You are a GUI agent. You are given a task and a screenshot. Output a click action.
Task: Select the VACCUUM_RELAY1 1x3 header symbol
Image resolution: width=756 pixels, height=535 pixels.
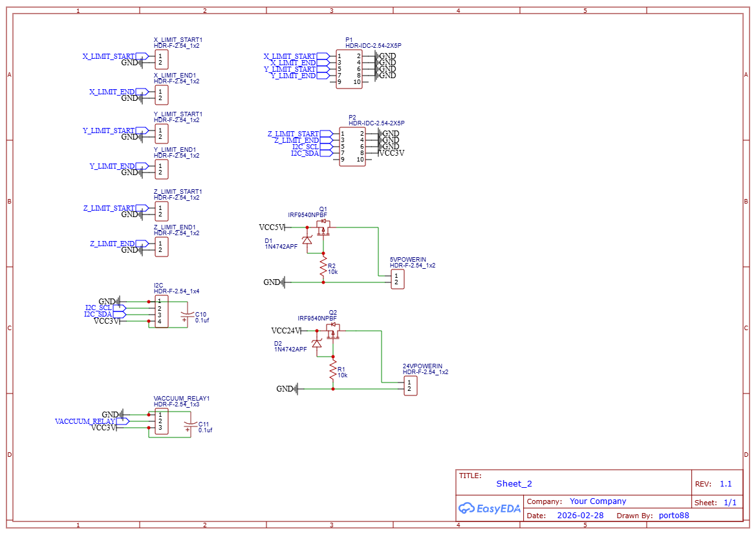pos(162,421)
